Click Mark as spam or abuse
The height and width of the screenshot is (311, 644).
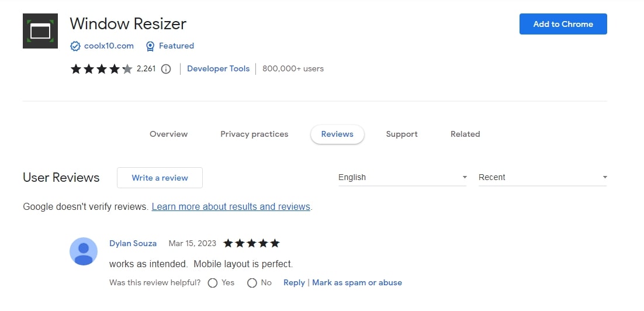[x=356, y=282]
